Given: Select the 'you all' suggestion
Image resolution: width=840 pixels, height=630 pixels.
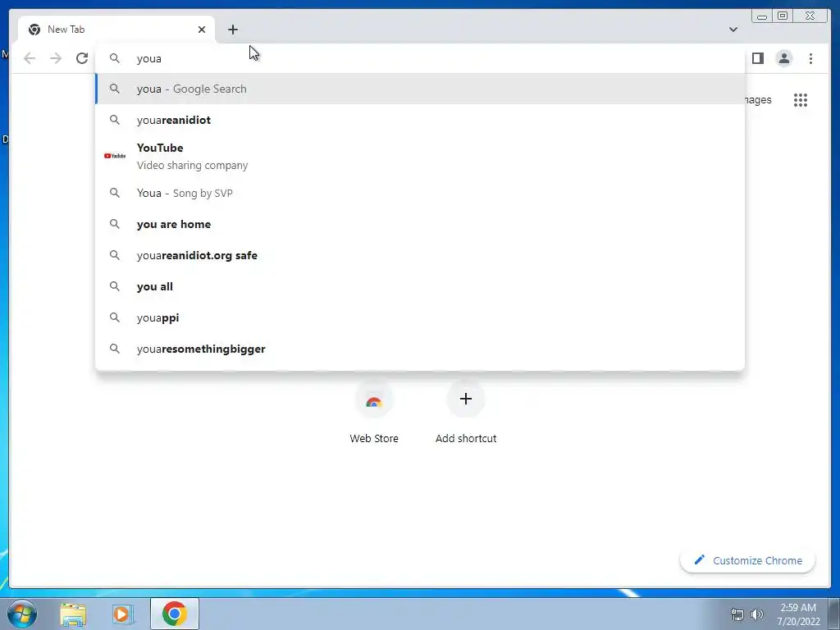Looking at the screenshot, I should click(x=420, y=286).
